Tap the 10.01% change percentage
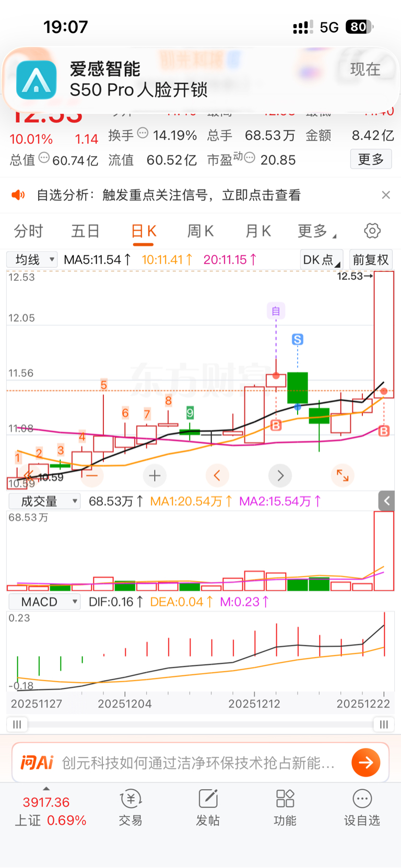The image size is (401, 868). tap(31, 139)
